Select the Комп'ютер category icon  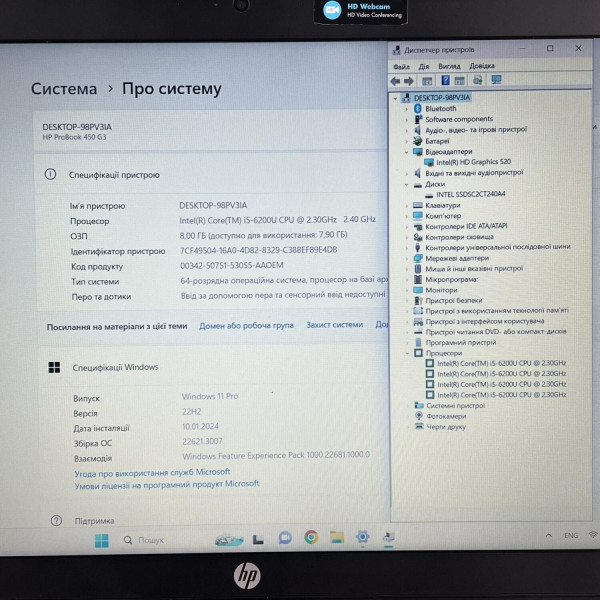[417, 216]
